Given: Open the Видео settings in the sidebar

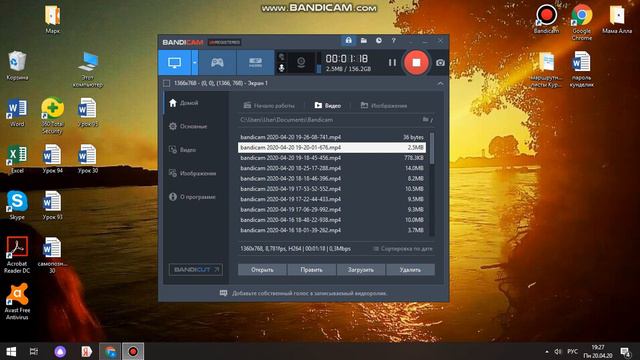Looking at the screenshot, I should [x=196, y=150].
